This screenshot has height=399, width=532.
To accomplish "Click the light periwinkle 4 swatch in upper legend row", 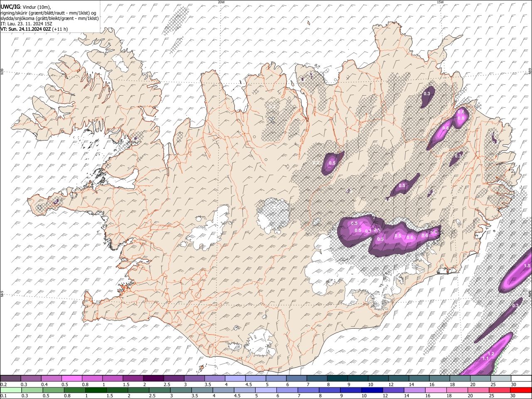I will tap(235, 378).
